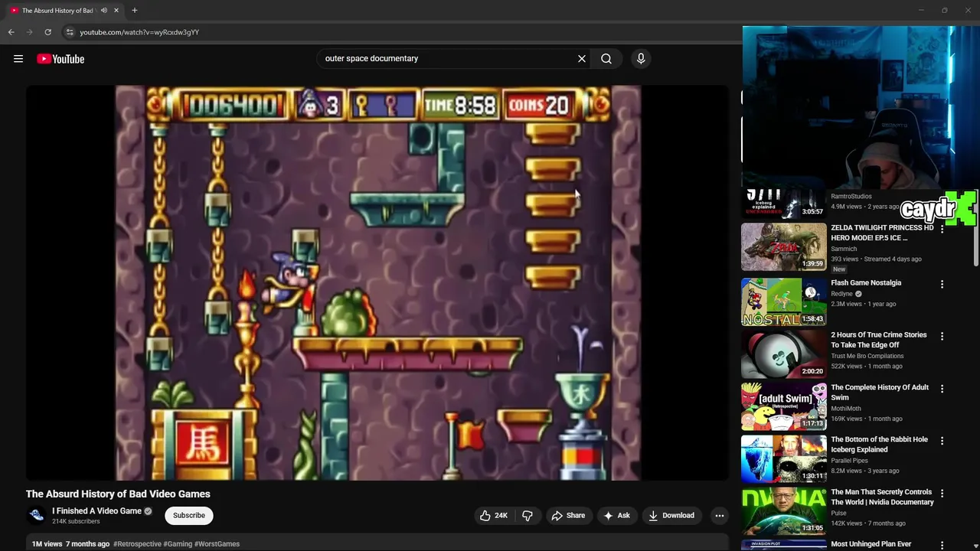Go back in browser history

[11, 32]
